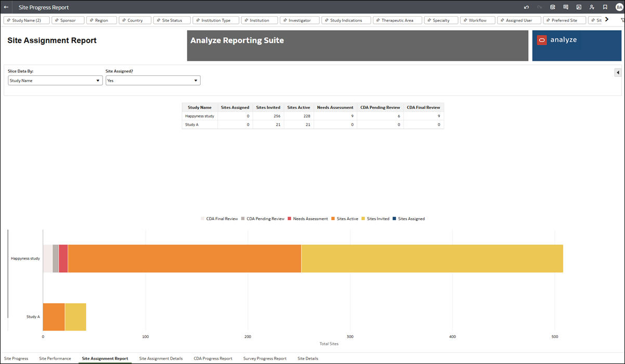
Task: Click Study A orange Sites Active bar
Action: coord(54,317)
